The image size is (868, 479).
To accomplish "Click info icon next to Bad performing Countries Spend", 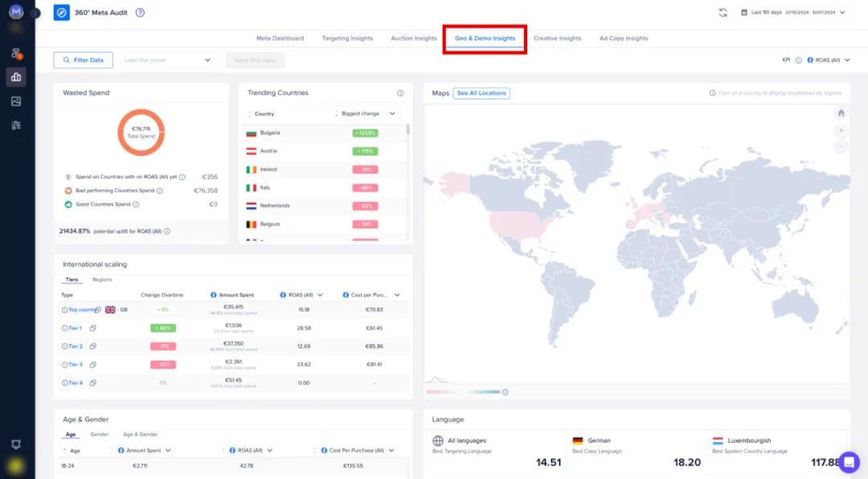I will (x=159, y=190).
